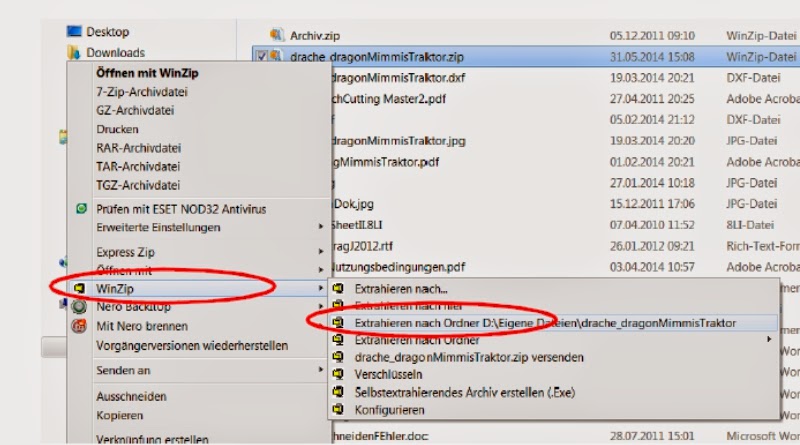Open 'Erweiterte Einstellungen' menu entry
800x445 pixels.
158,228
